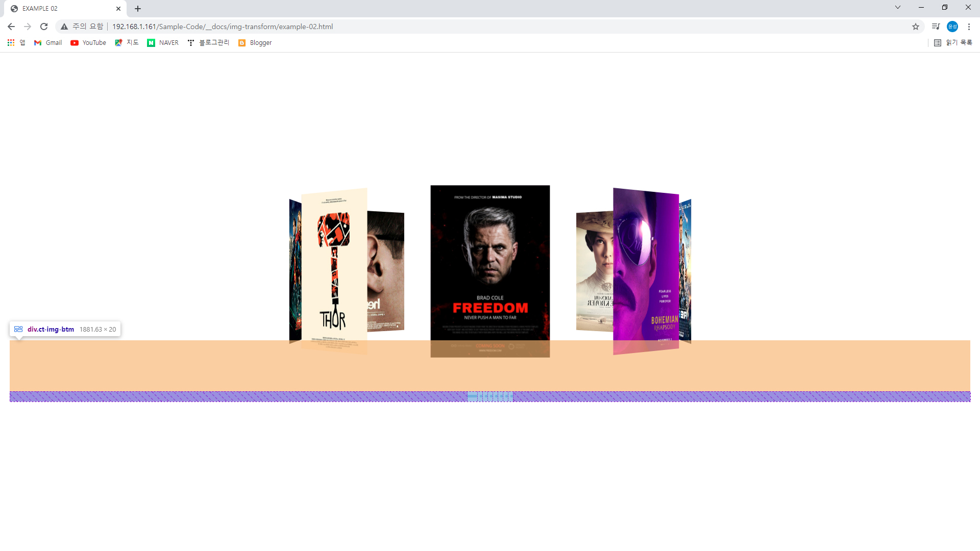The height and width of the screenshot is (551, 980).
Task: Open the NAVER bookmark
Action: pos(163,43)
